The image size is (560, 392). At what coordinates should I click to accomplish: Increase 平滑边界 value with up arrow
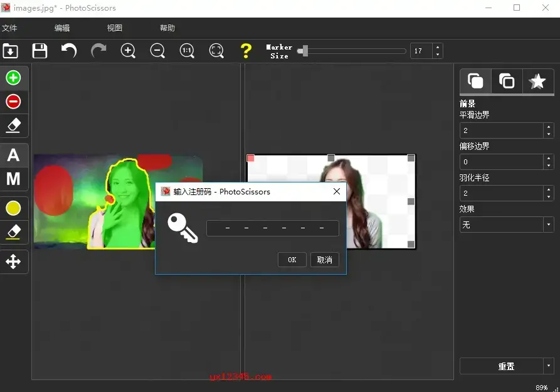[x=549, y=127]
